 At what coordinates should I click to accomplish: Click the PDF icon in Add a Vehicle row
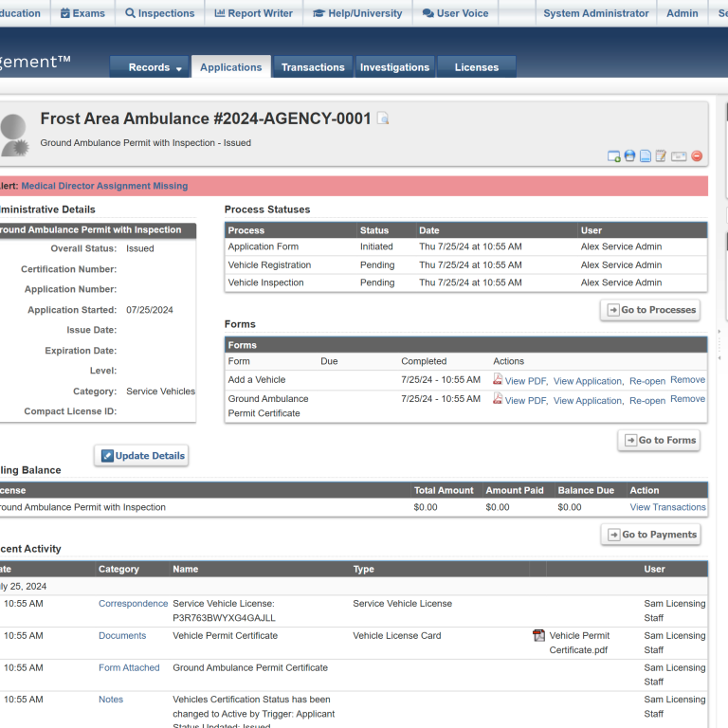[x=498, y=379]
